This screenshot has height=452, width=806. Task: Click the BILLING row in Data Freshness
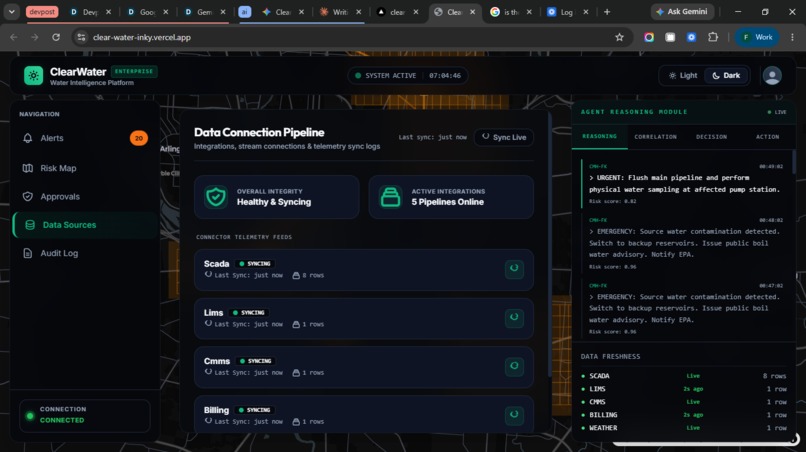684,415
